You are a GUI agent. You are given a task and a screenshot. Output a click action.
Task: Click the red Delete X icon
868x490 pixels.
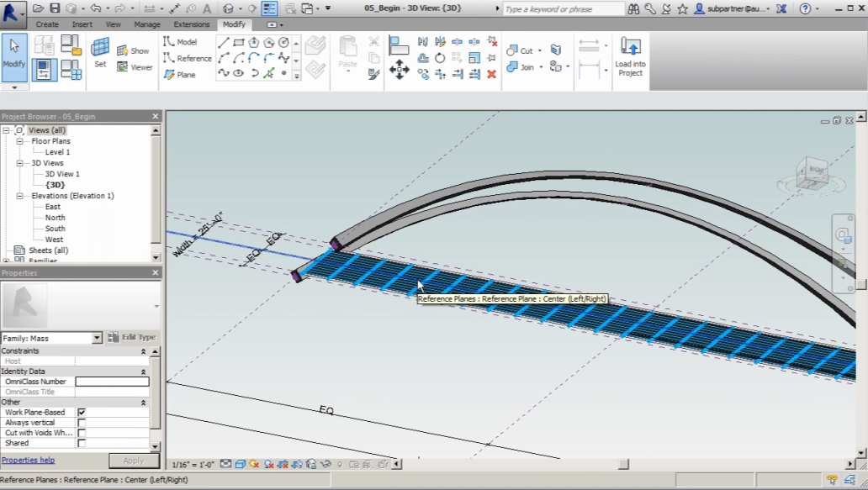point(491,74)
